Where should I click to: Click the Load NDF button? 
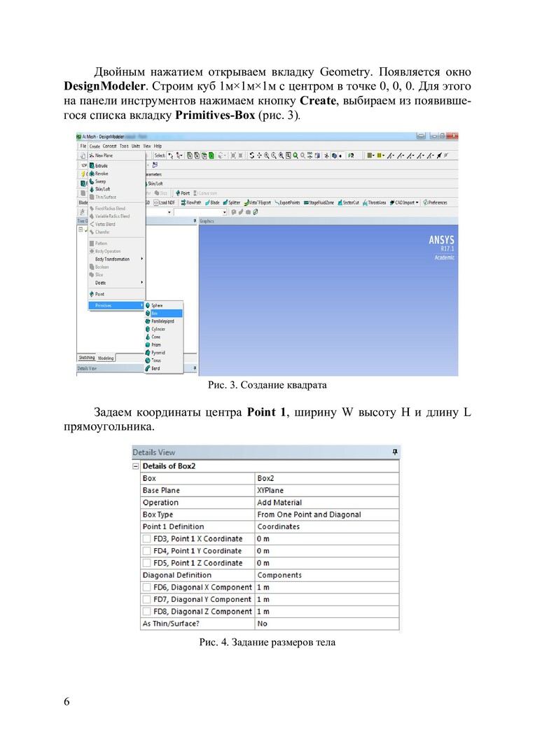[165, 202]
